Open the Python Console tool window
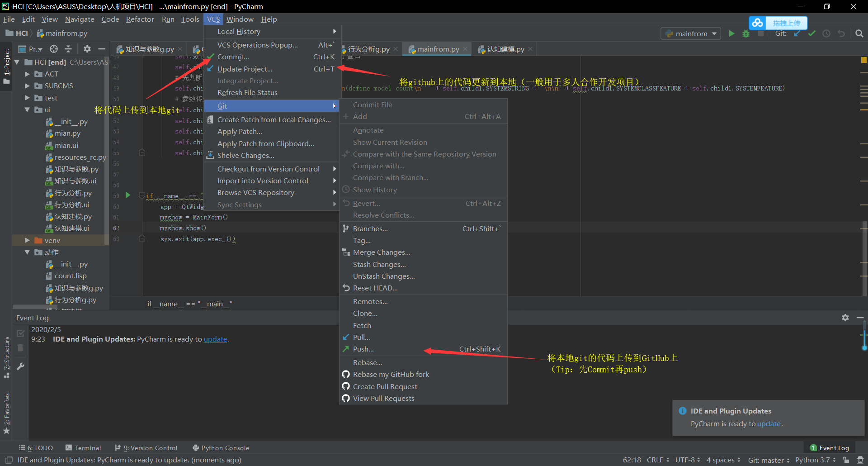 pos(221,448)
